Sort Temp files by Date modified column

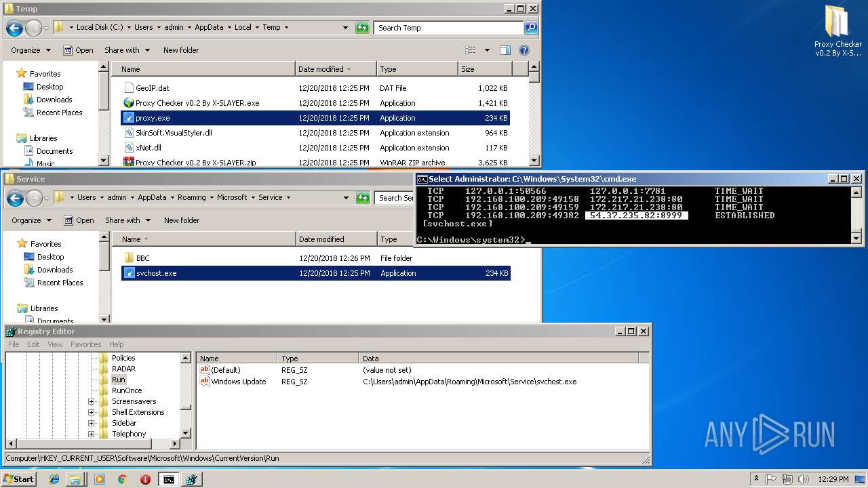pyautogui.click(x=336, y=69)
